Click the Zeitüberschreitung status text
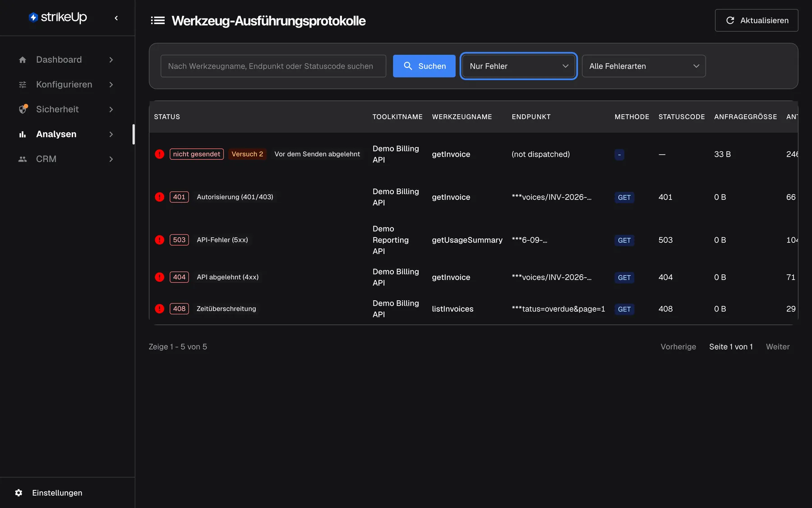 tap(226, 309)
